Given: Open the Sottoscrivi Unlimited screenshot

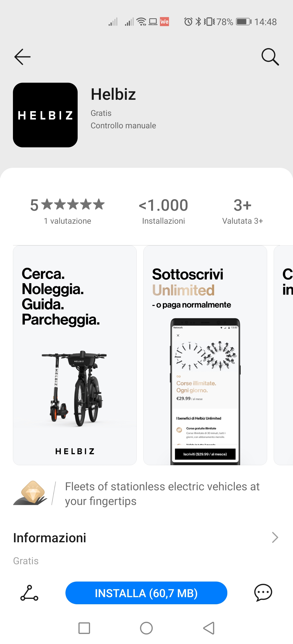Looking at the screenshot, I should [x=205, y=355].
